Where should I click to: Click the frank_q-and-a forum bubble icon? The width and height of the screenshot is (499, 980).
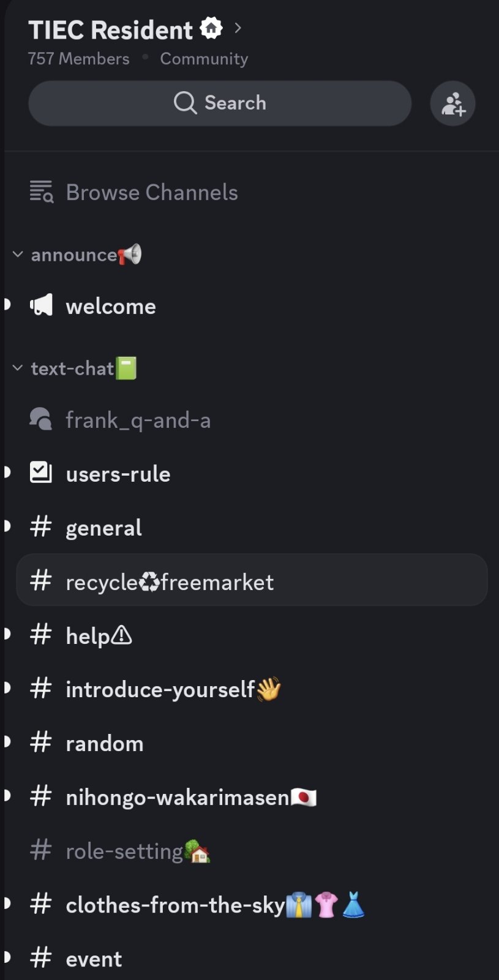pos(41,419)
